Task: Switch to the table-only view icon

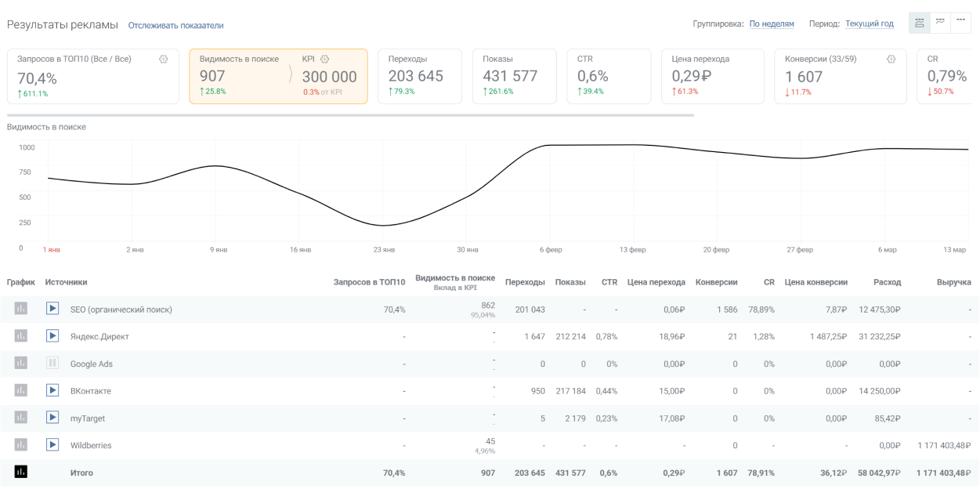Action: pos(961,23)
